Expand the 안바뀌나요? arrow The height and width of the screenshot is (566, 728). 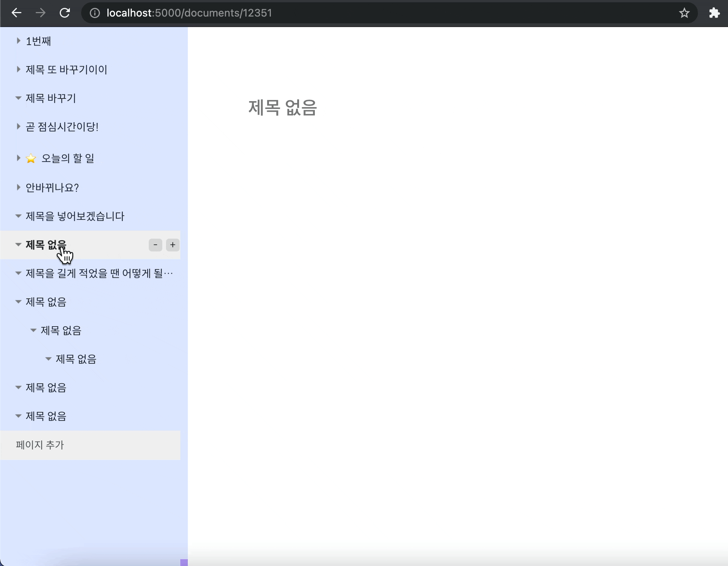(x=18, y=187)
